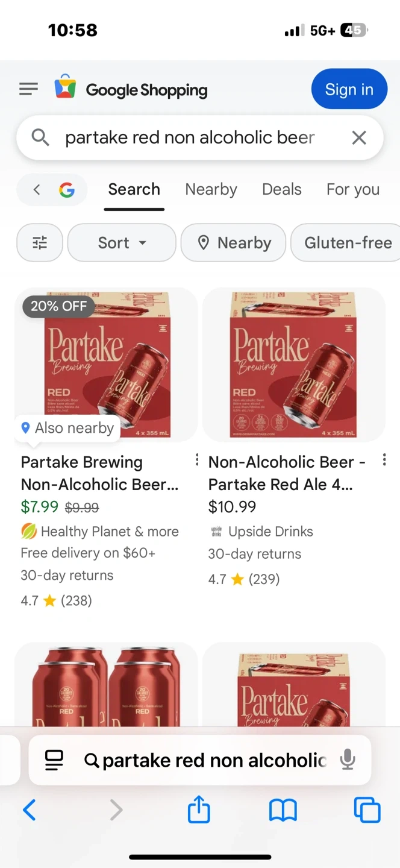
Task: Switch to the For you tab
Action: (352, 189)
